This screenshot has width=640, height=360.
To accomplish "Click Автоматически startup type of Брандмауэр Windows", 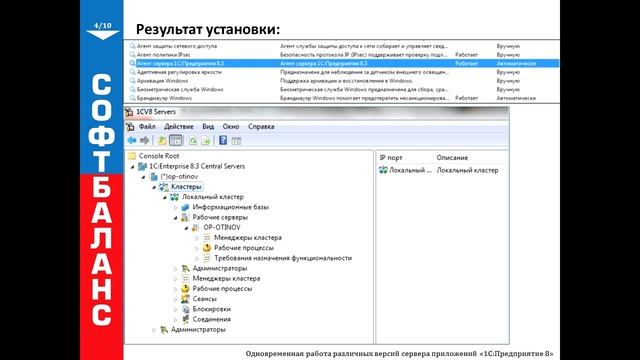I will pyautogui.click(x=516, y=98).
